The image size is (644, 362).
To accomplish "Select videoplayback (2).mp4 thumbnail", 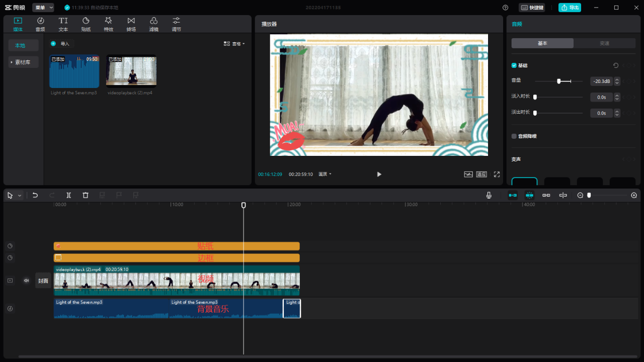I will [131, 71].
